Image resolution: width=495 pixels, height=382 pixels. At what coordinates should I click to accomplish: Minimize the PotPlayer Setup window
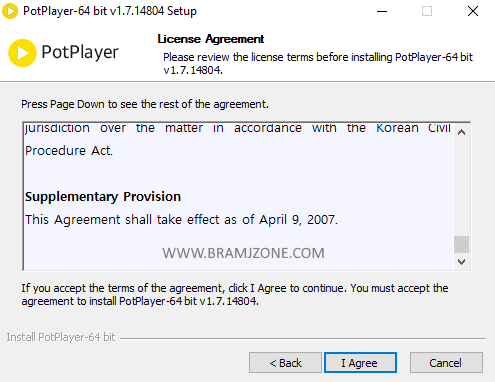tap(382, 11)
